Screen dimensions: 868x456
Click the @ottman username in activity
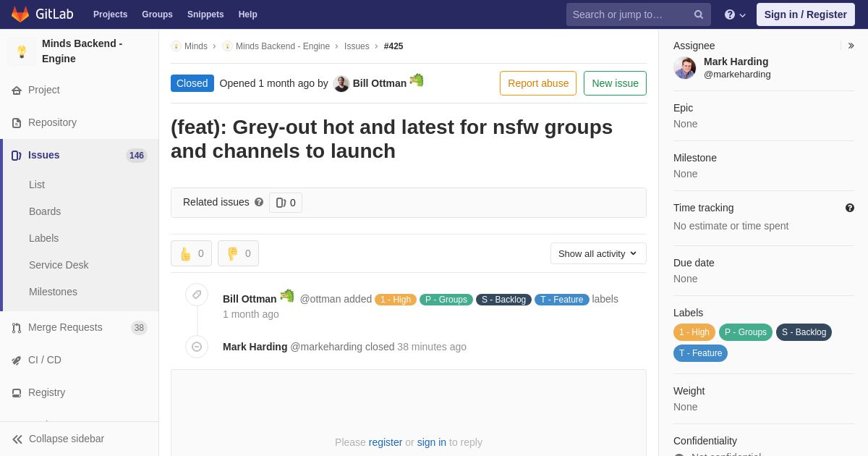point(320,299)
